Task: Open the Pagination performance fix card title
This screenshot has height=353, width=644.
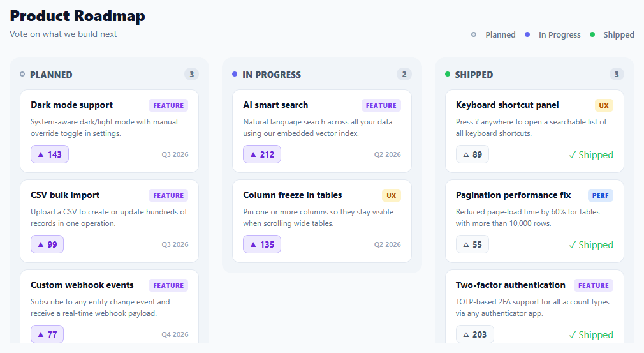Action: [x=513, y=195]
